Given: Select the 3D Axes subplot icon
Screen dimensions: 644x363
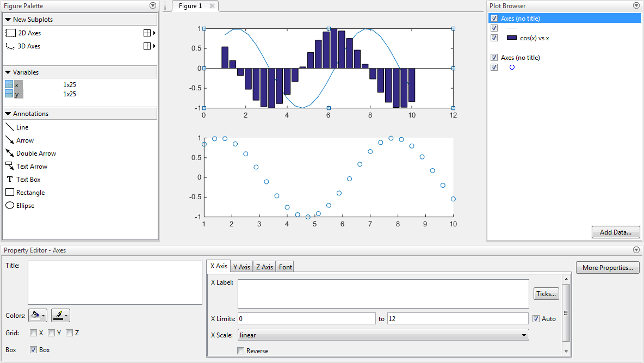Looking at the screenshot, I should tap(10, 46).
